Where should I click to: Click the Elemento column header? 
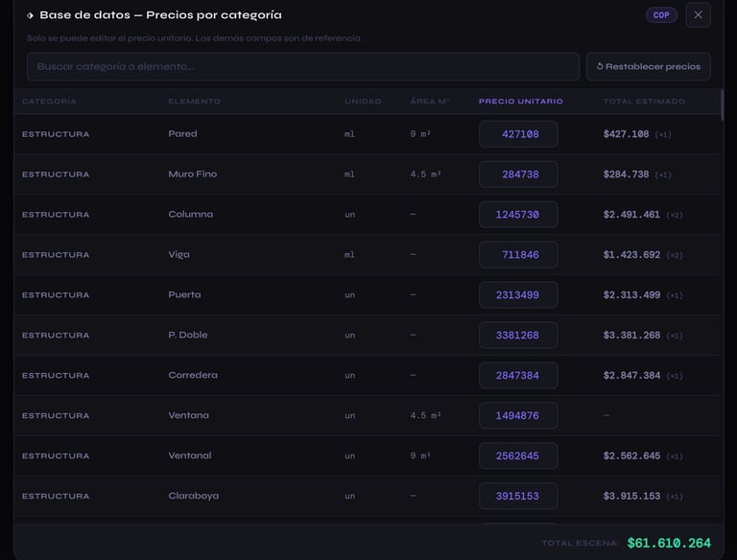coord(194,102)
